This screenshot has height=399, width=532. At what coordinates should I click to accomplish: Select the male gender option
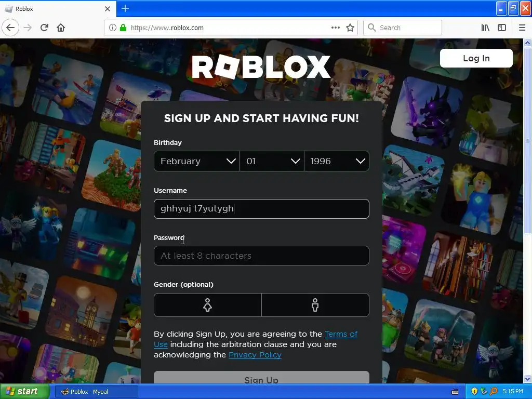(x=315, y=305)
